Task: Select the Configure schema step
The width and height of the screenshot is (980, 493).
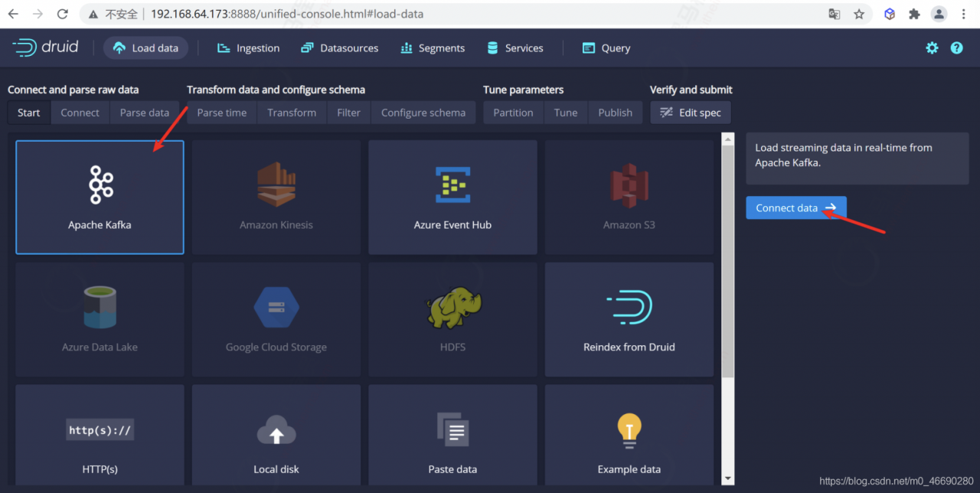Action: point(423,113)
